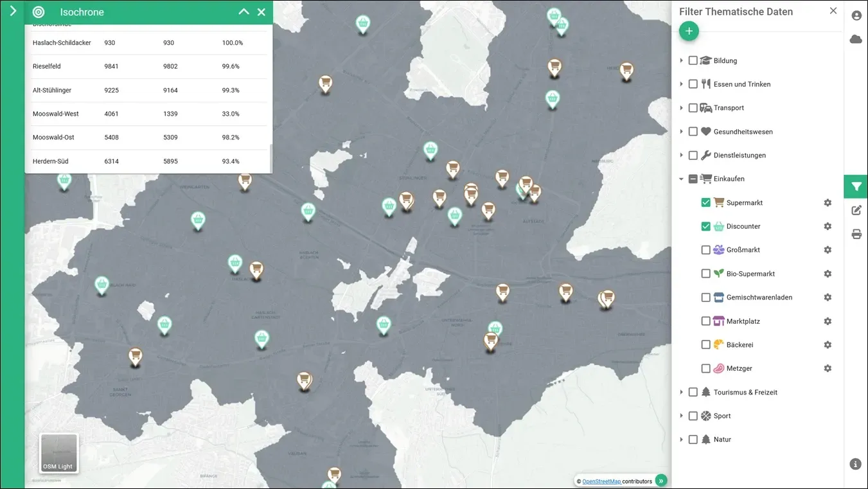Uncheck the Discounter checkbox

706,226
